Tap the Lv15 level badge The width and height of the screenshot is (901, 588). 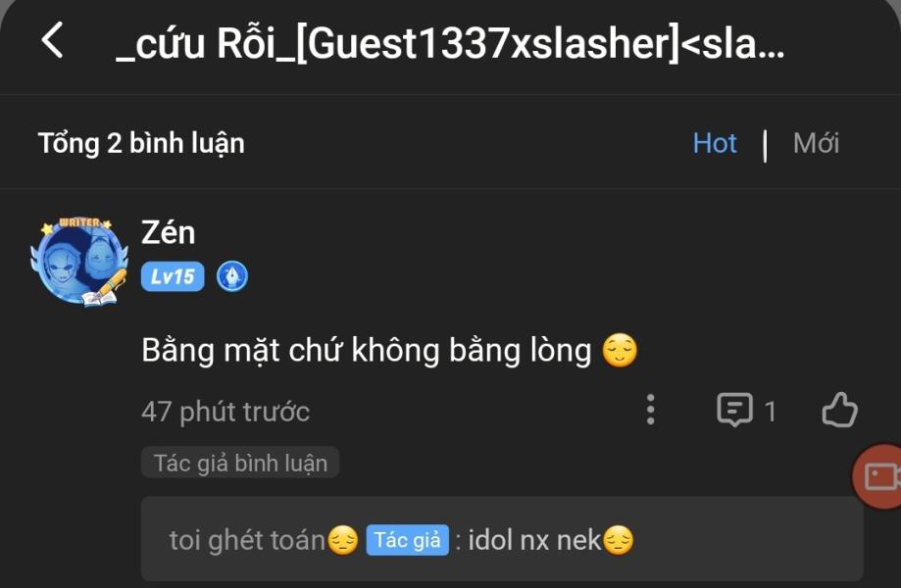[x=173, y=276]
